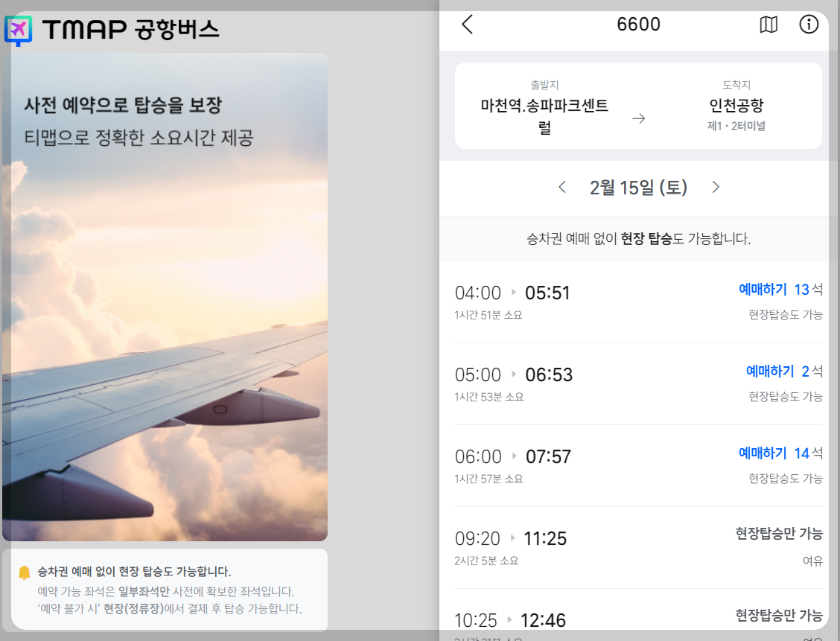The image size is (840, 641).
Task: Click the 09:20 departure time
Action: click(x=477, y=539)
